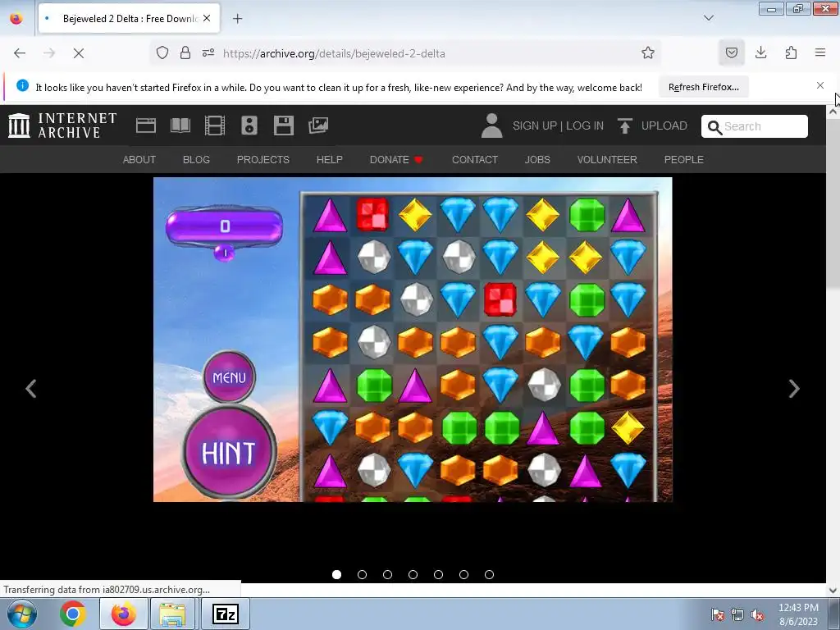Click the Internet Archive logo
This screenshot has width=840, height=630.
(62, 126)
